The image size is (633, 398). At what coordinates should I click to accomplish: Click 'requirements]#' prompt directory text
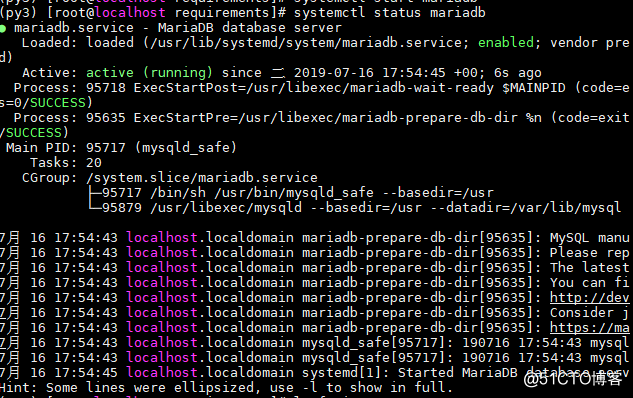click(230, 13)
